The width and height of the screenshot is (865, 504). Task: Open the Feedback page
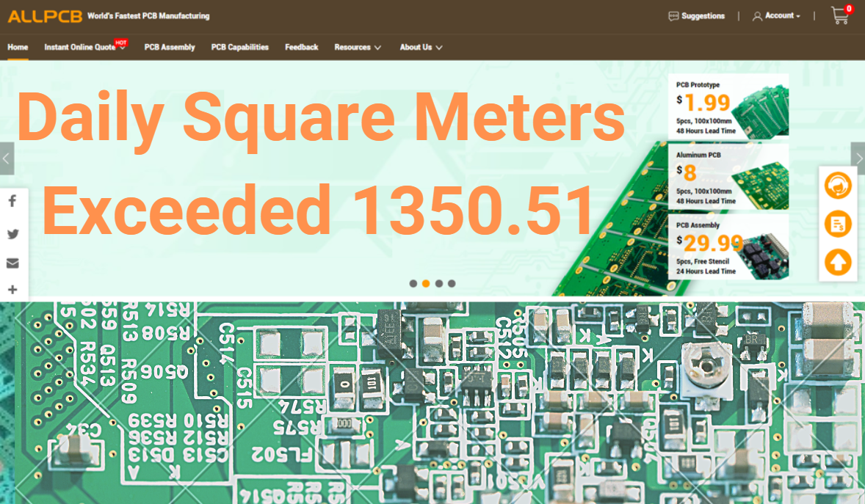point(302,48)
